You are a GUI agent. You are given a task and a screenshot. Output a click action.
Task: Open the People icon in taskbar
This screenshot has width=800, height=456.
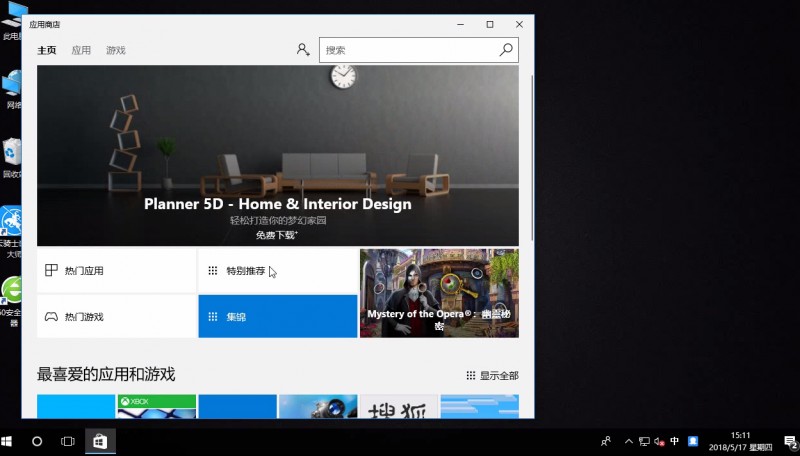tap(606, 441)
